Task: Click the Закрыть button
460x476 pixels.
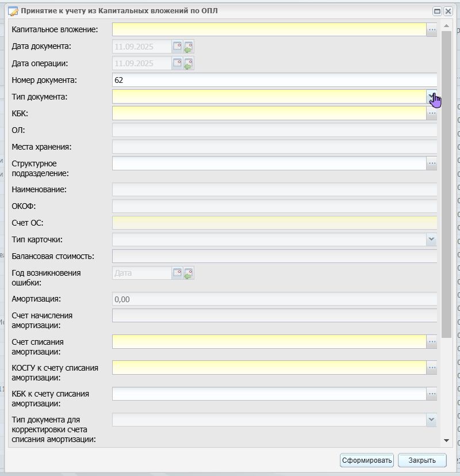Action: click(x=422, y=460)
